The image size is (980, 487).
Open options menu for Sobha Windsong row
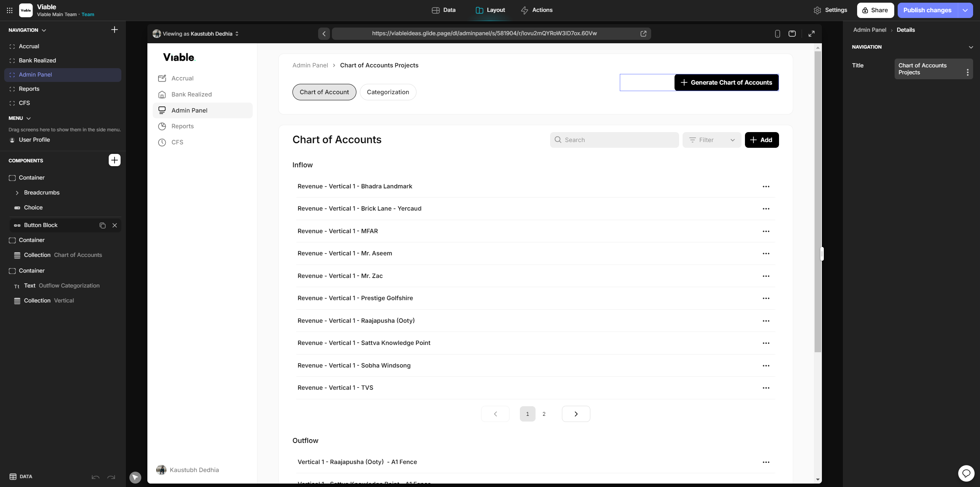coord(766,366)
